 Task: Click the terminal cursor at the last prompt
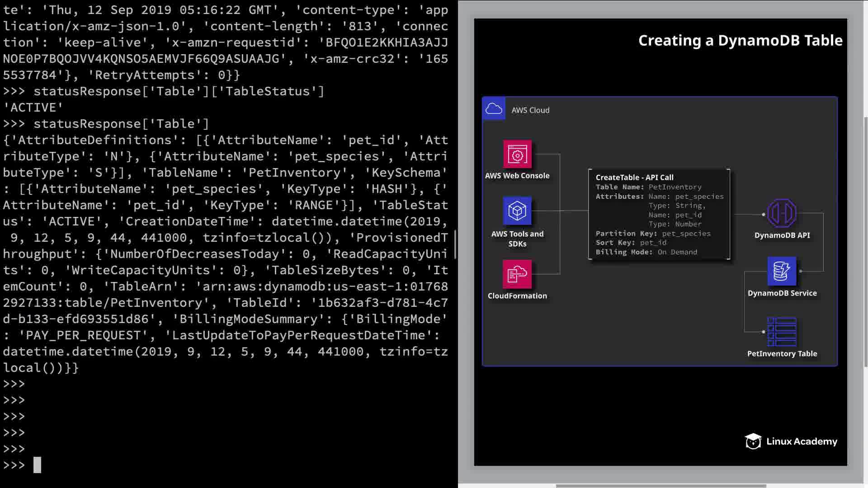coord(37,465)
